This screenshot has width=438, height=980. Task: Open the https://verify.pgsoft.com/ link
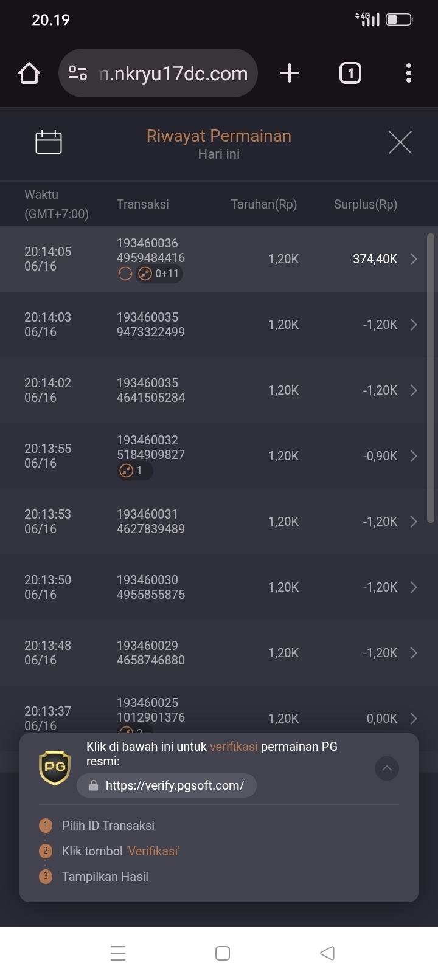[167, 785]
